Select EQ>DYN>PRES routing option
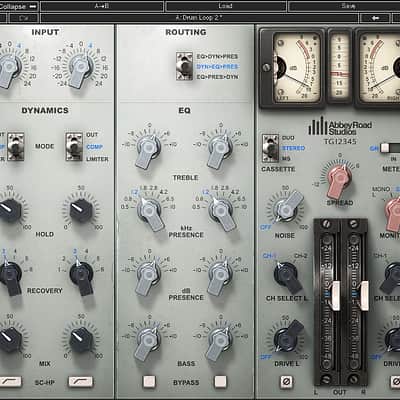Screen dimensions: 400x400 click(217, 57)
